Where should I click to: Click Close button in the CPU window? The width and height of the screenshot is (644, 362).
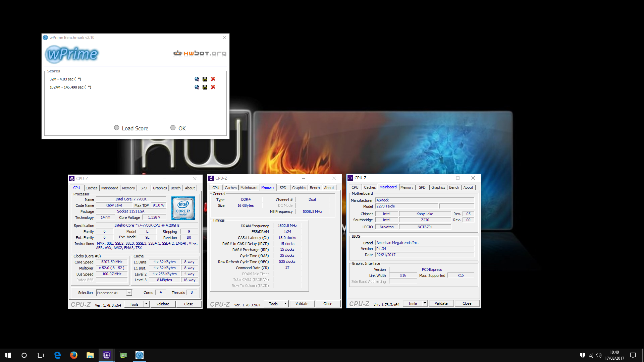pos(189,304)
